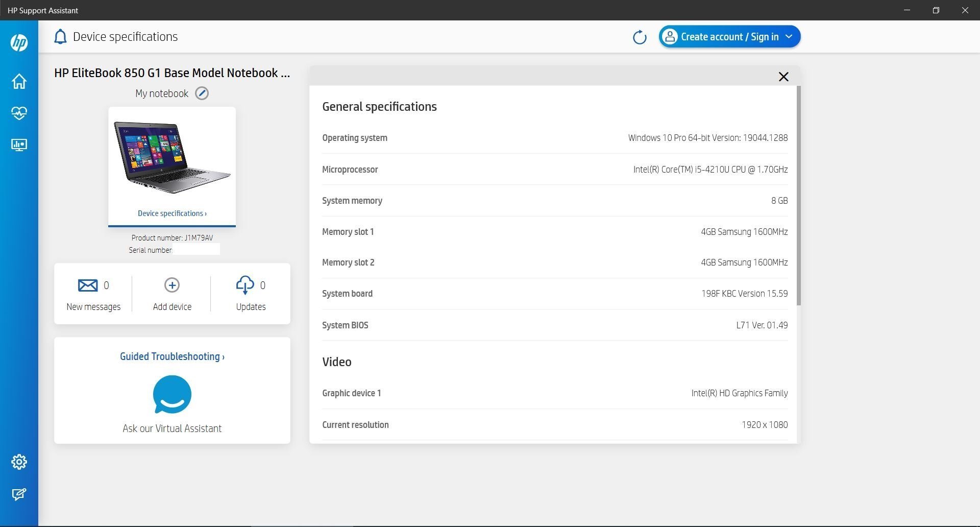
Task: Click the notifications bell icon
Action: (x=60, y=37)
